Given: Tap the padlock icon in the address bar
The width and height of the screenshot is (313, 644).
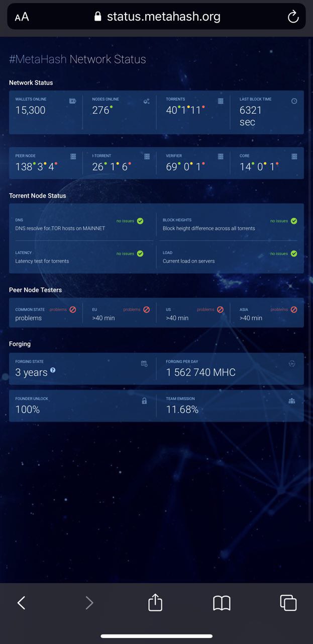Looking at the screenshot, I should 98,16.
